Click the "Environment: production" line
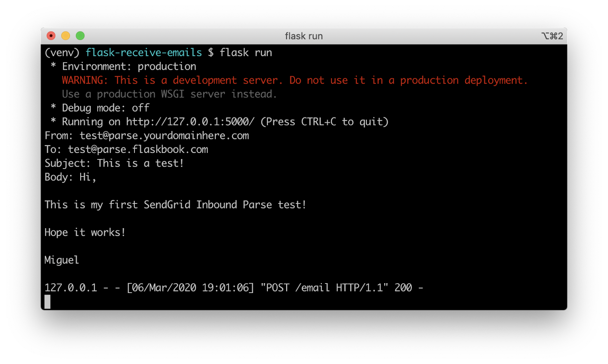Image resolution: width=608 pixels, height=364 pixels. coord(129,66)
